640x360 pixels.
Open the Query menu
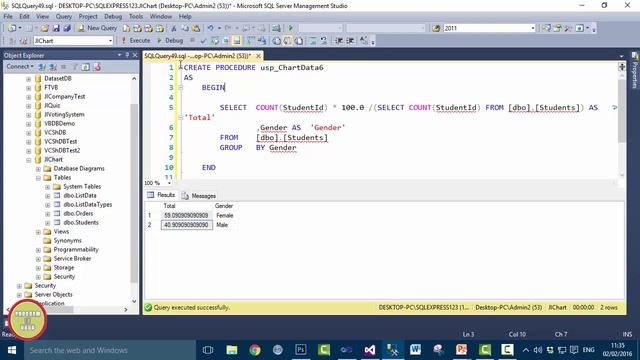tap(64, 16)
